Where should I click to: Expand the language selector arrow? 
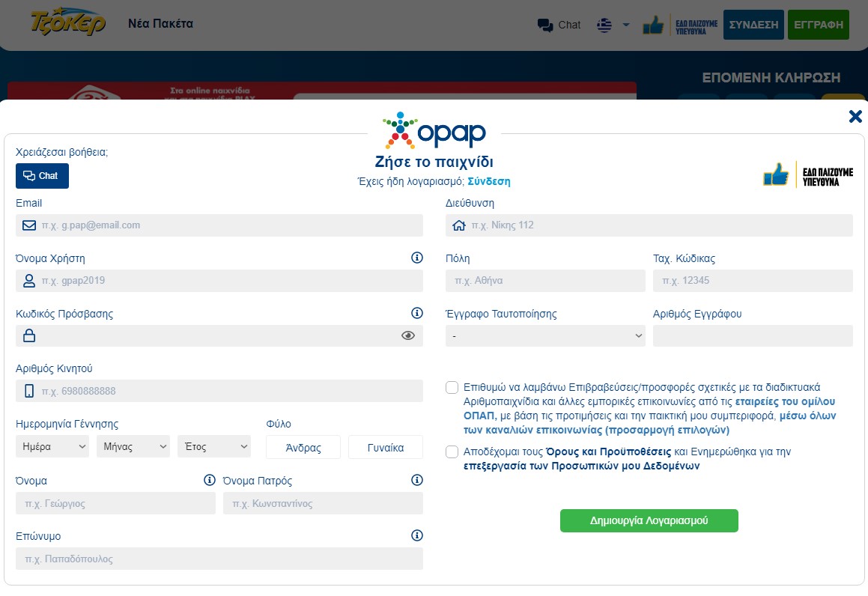click(x=626, y=25)
